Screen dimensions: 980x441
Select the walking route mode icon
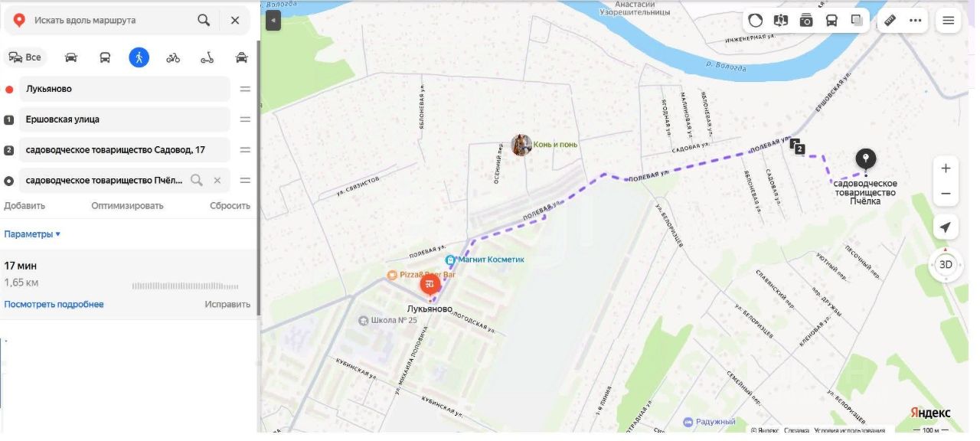(x=139, y=57)
